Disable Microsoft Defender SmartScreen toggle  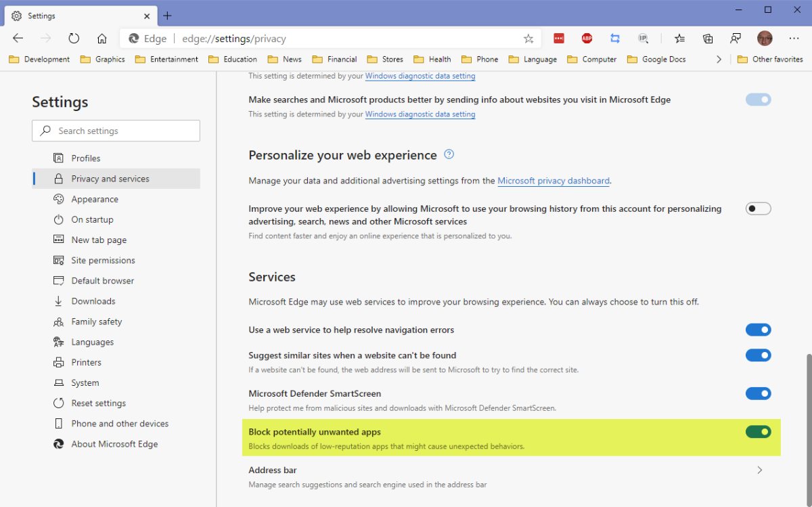tap(758, 393)
